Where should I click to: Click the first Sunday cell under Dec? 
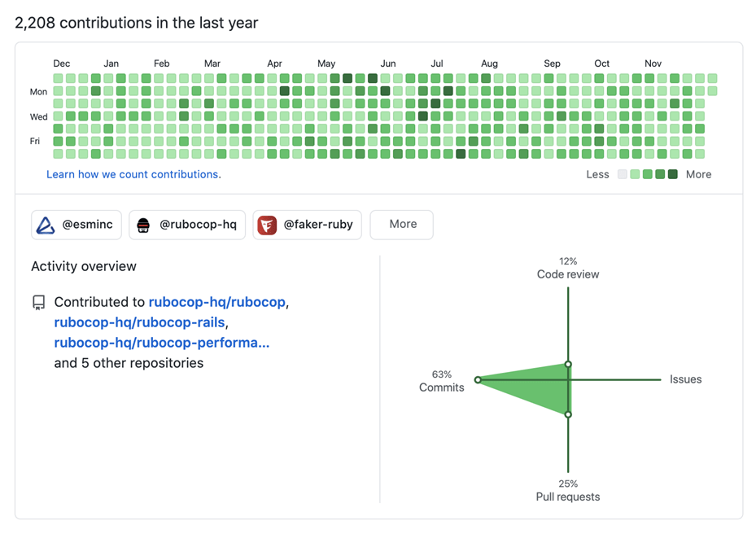pos(58,78)
